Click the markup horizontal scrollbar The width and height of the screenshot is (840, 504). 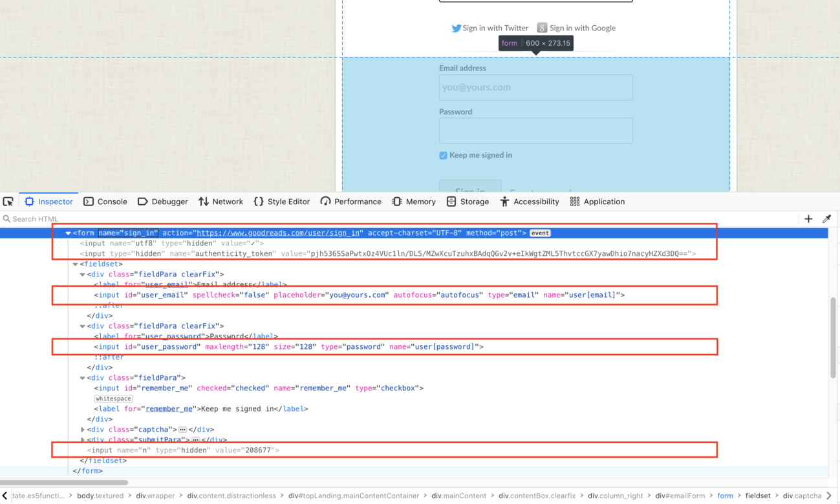tap(64, 482)
